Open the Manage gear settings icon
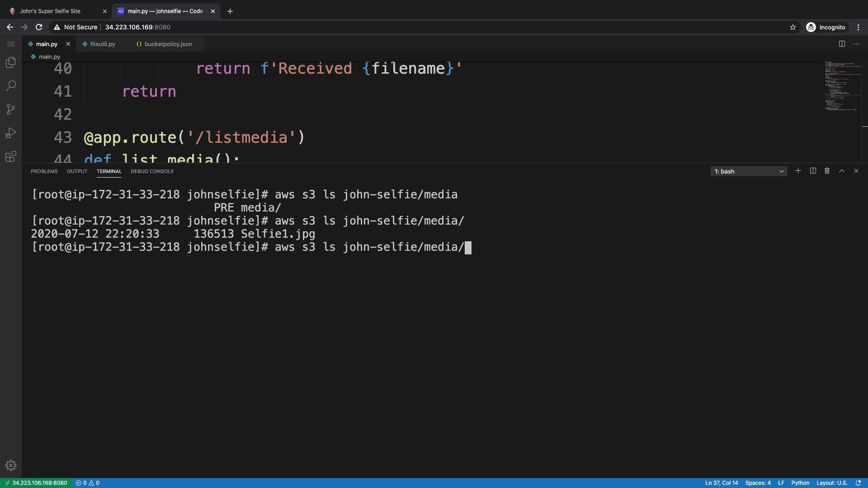868x488 pixels. click(x=11, y=465)
